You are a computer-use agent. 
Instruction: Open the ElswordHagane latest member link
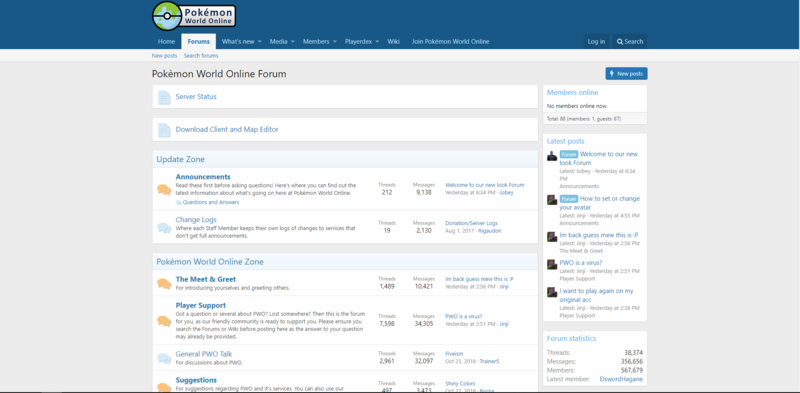[621, 379]
